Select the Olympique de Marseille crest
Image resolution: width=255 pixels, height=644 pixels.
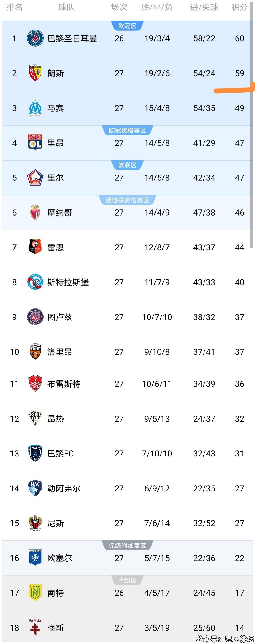pyautogui.click(x=35, y=108)
